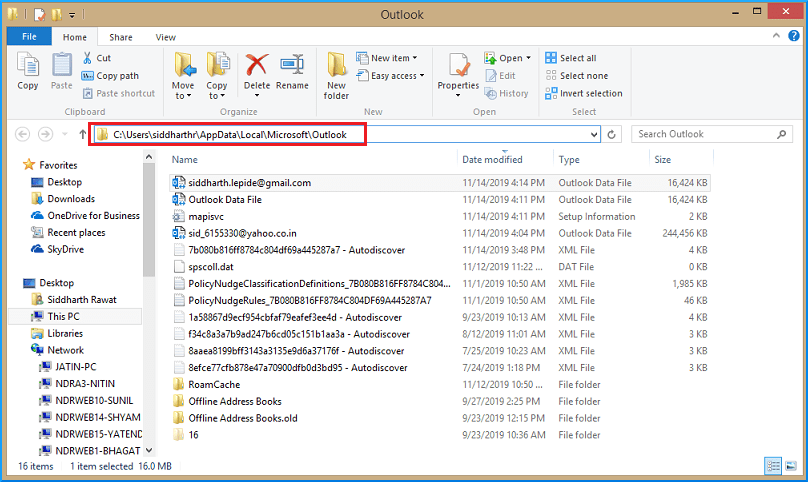Expand the address bar history dropdown
This screenshot has width=808, height=482.
click(x=594, y=135)
